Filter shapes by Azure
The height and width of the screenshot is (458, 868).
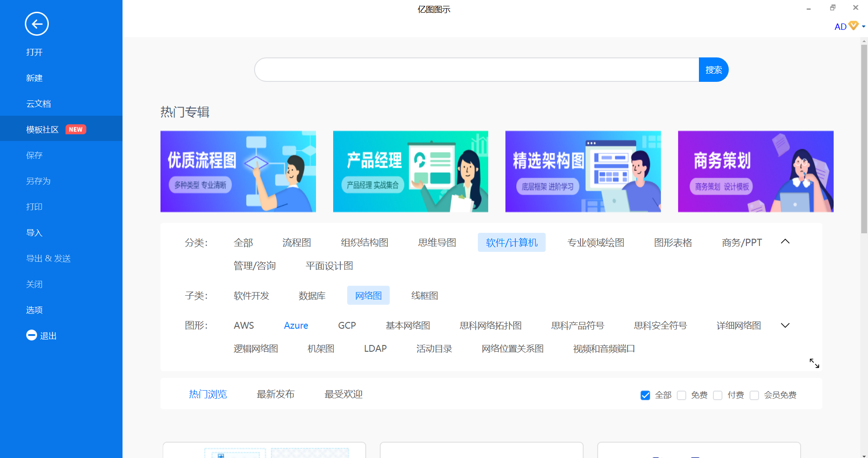pos(296,326)
